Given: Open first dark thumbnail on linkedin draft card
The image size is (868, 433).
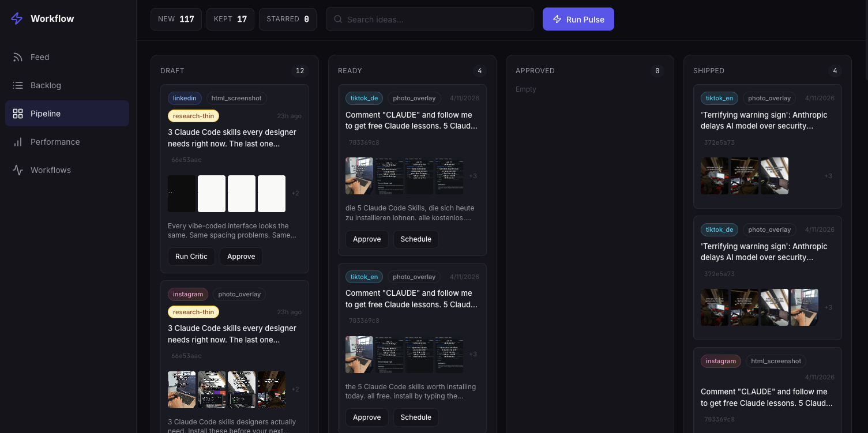Looking at the screenshot, I should [x=182, y=194].
